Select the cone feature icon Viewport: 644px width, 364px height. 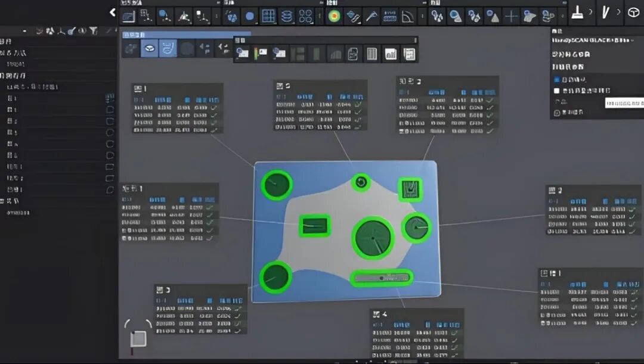pyautogui.click(x=493, y=16)
